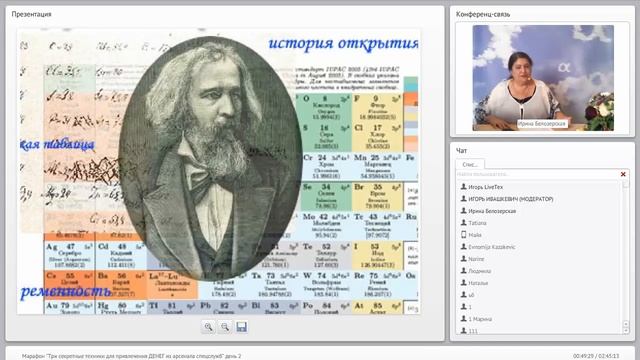Click the scroll up arrow above the down arrow
The width and height of the screenshot is (640, 360).
pos(626,324)
